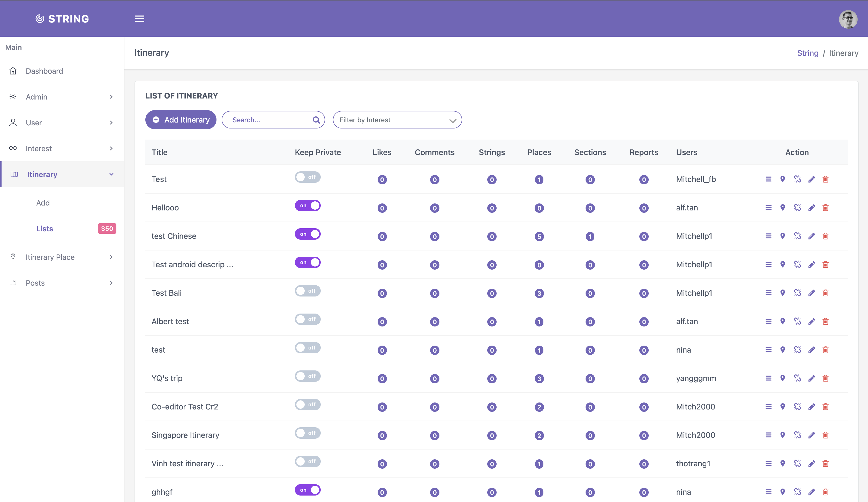Select the Add submenu under Itinerary

tap(43, 203)
